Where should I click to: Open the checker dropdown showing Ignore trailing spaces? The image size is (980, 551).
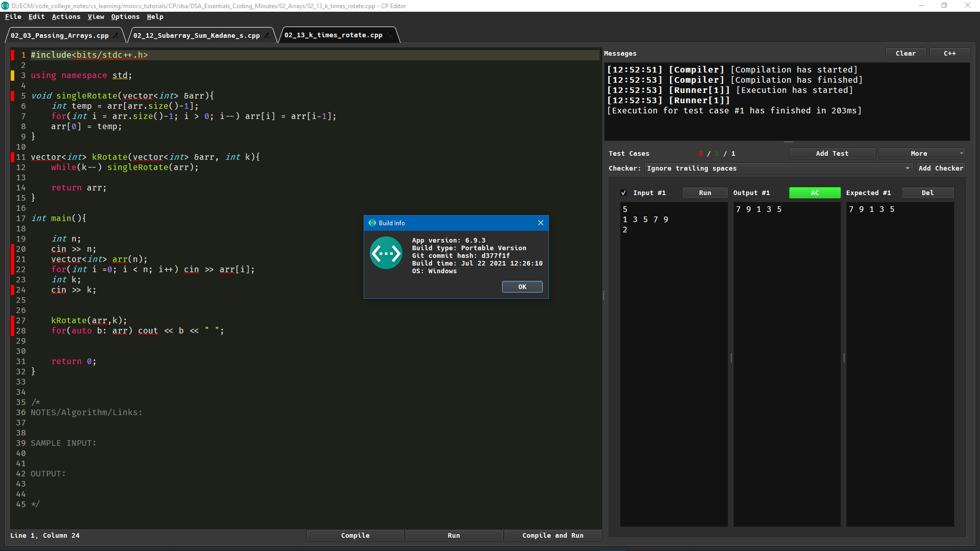tap(777, 168)
